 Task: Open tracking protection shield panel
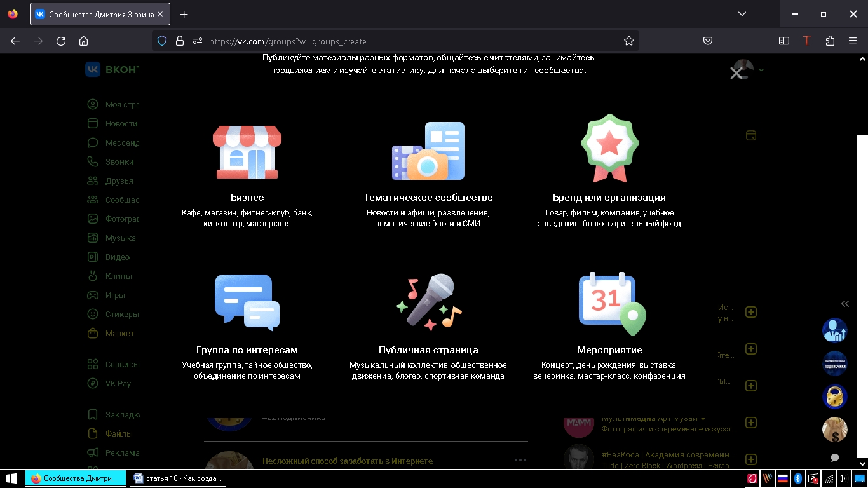point(162,41)
